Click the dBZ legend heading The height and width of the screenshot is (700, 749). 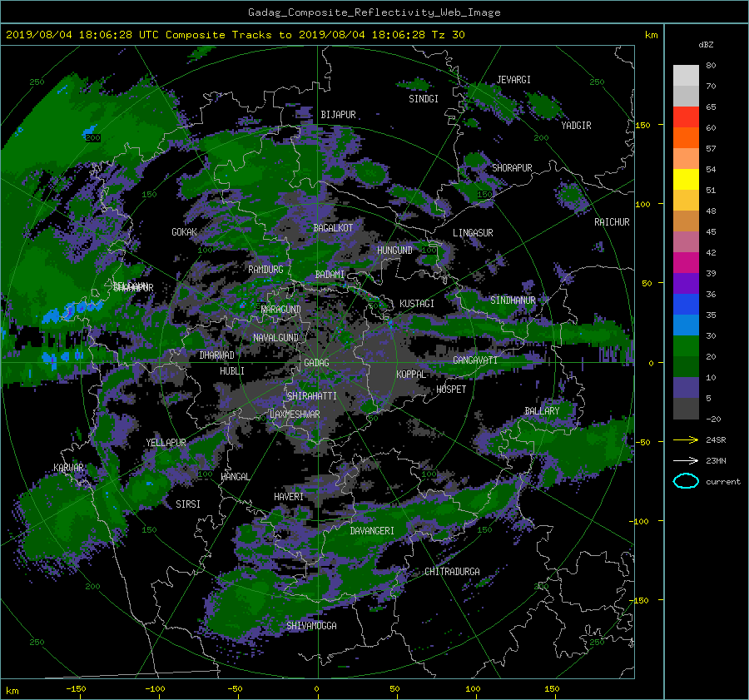(706, 44)
